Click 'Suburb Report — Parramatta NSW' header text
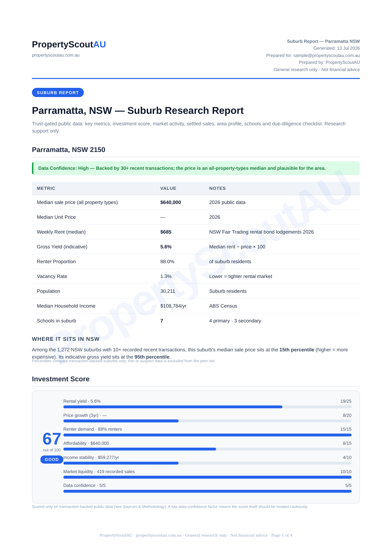Screen dimensions: 392x554 (324, 41)
